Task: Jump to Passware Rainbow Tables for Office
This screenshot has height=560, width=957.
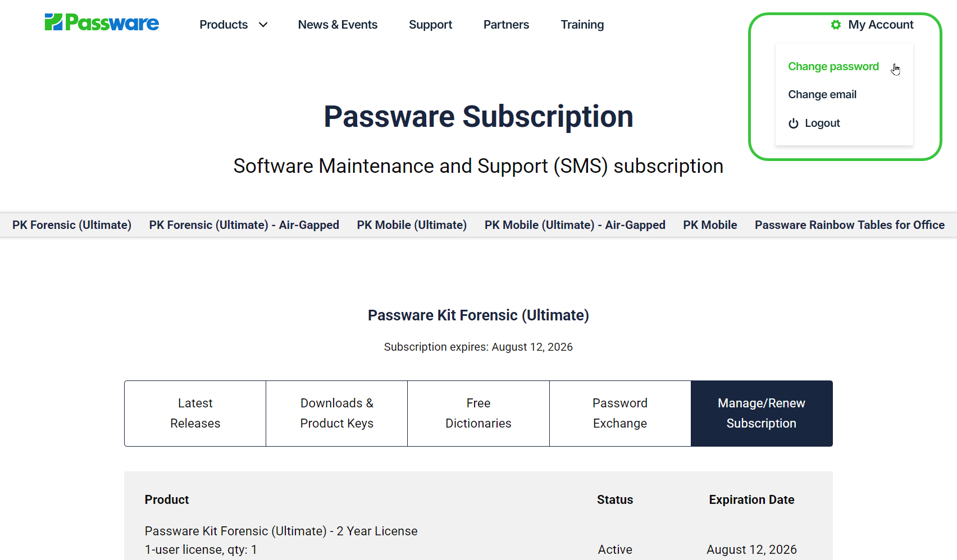Action: tap(850, 225)
